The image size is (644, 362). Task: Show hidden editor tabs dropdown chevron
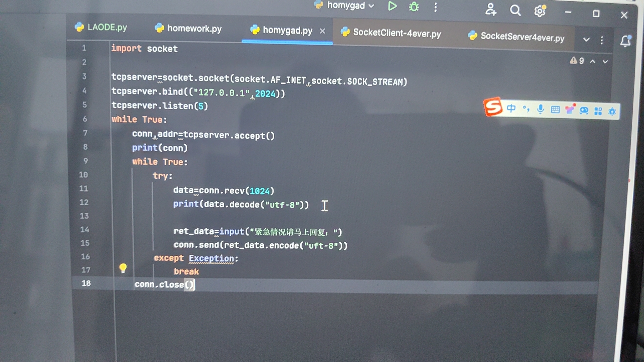(586, 40)
